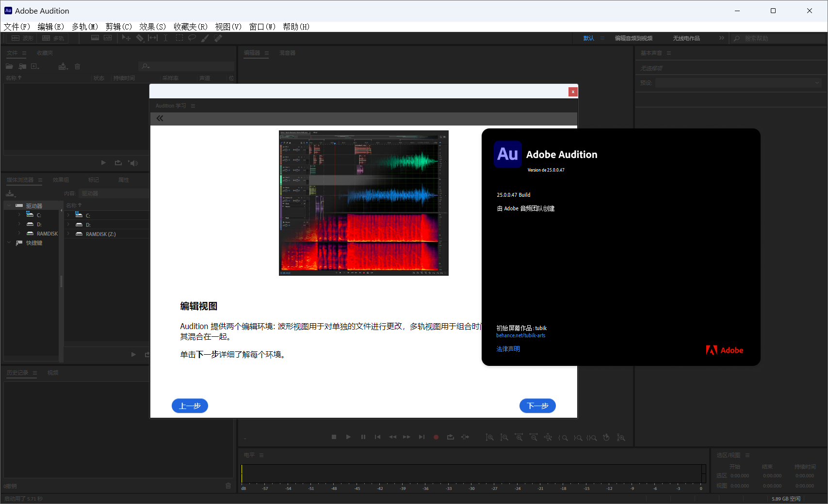Viewport: 828px width, 504px height.
Task: Click zoom out full icon
Action: point(548,438)
